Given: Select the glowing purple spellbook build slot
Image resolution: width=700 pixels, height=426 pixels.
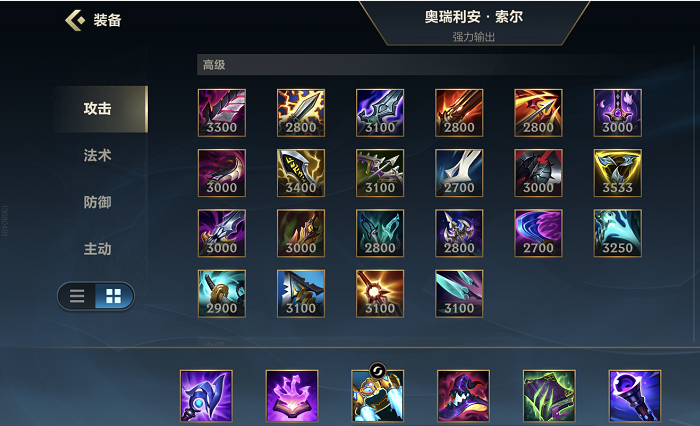Looking at the screenshot, I should click(x=292, y=396).
